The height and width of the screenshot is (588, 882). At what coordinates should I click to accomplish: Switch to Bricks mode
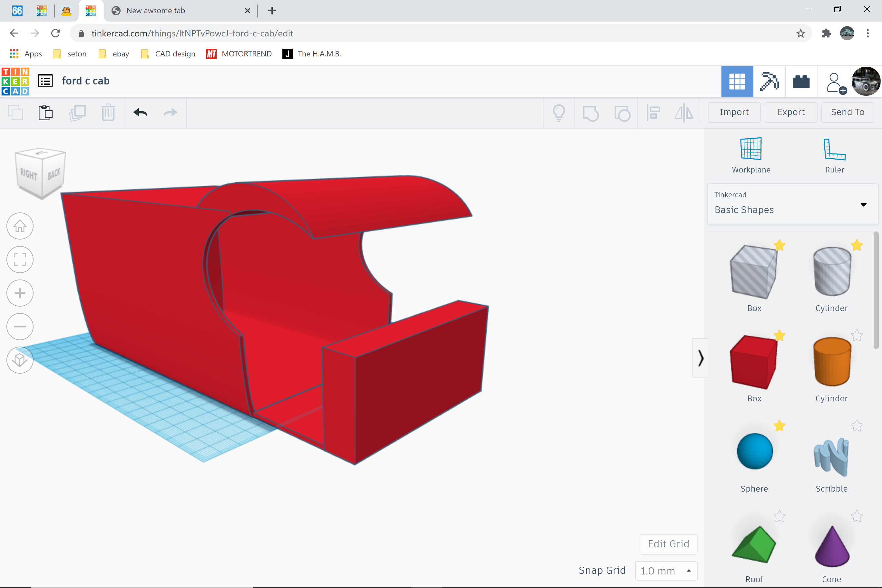801,81
